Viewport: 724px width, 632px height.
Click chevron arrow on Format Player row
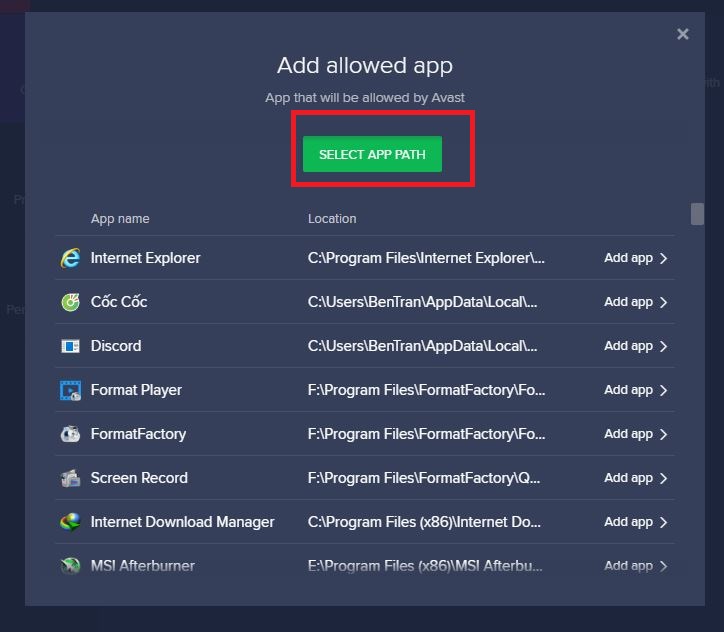click(664, 390)
